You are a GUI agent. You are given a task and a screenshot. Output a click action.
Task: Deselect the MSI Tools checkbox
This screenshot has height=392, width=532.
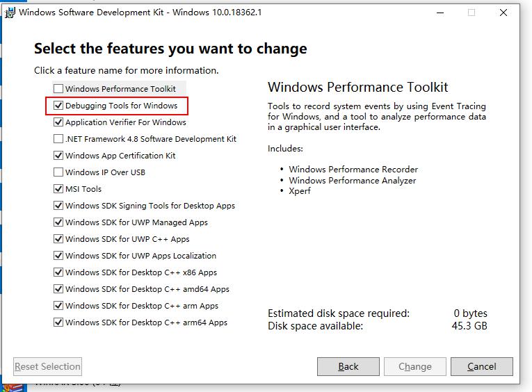tap(58, 188)
